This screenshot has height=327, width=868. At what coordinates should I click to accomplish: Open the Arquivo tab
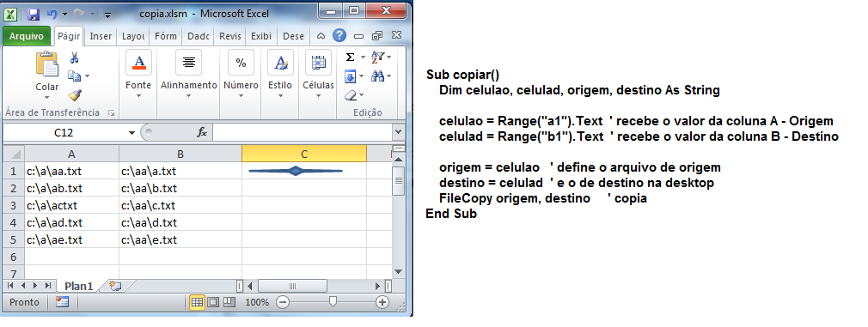coord(27,36)
